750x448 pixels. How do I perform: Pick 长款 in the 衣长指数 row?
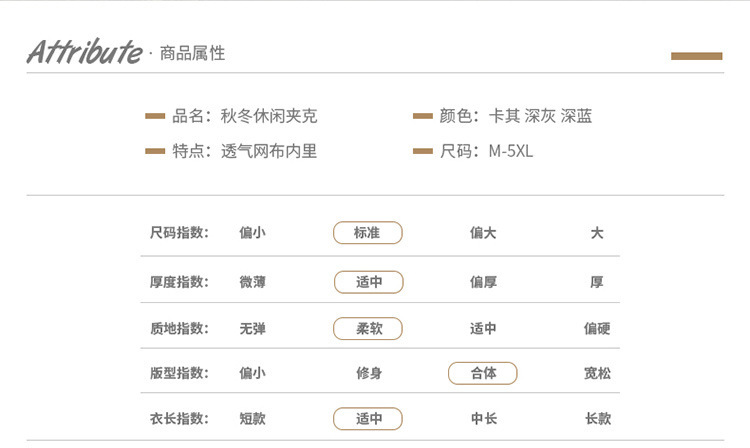pyautogui.click(x=597, y=419)
